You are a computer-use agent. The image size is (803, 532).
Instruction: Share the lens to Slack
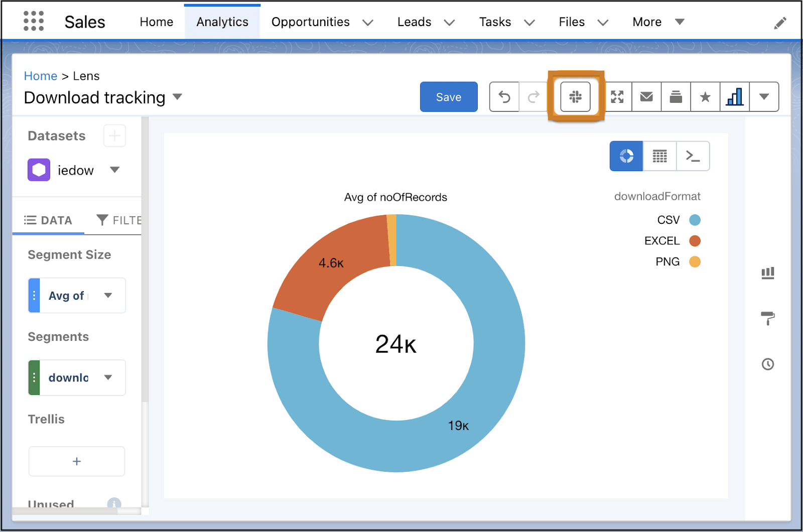(x=575, y=96)
